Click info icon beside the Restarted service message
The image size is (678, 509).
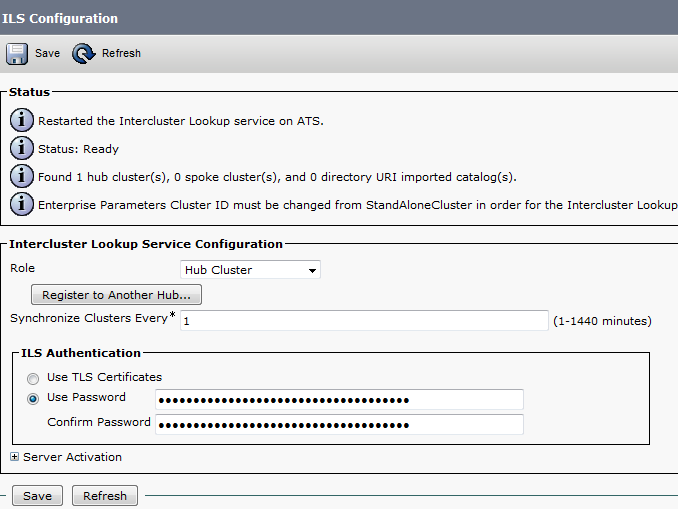[21, 121]
